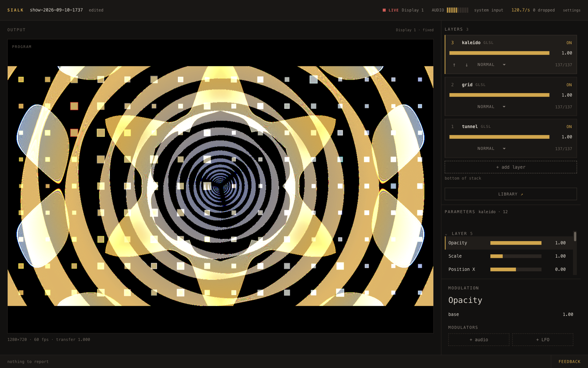This screenshot has height=368, width=588.
Task: Click the 120.7/s frame rate readout
Action: pos(520,10)
